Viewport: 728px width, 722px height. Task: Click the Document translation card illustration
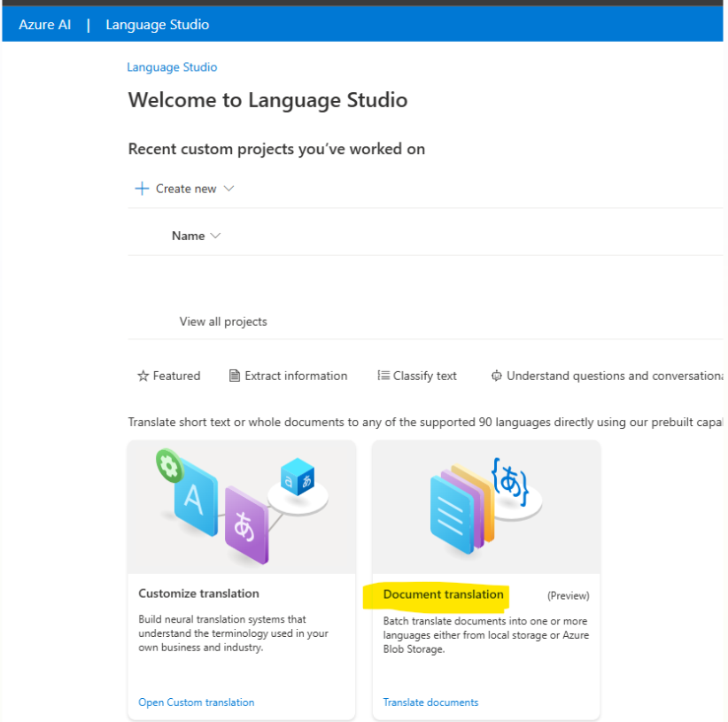(485, 505)
